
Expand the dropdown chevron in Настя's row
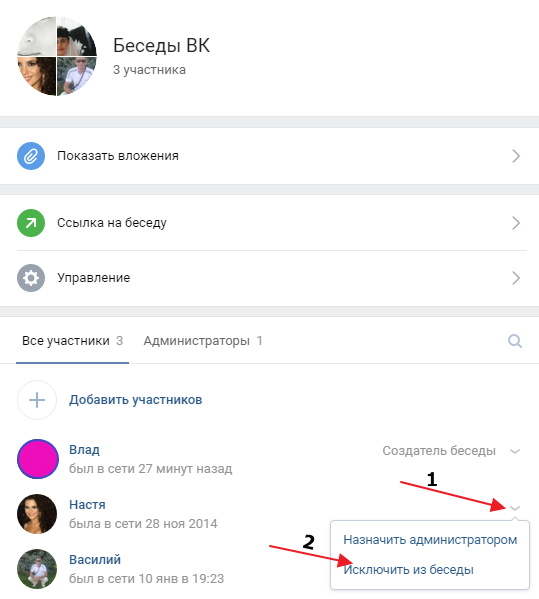[x=515, y=508]
